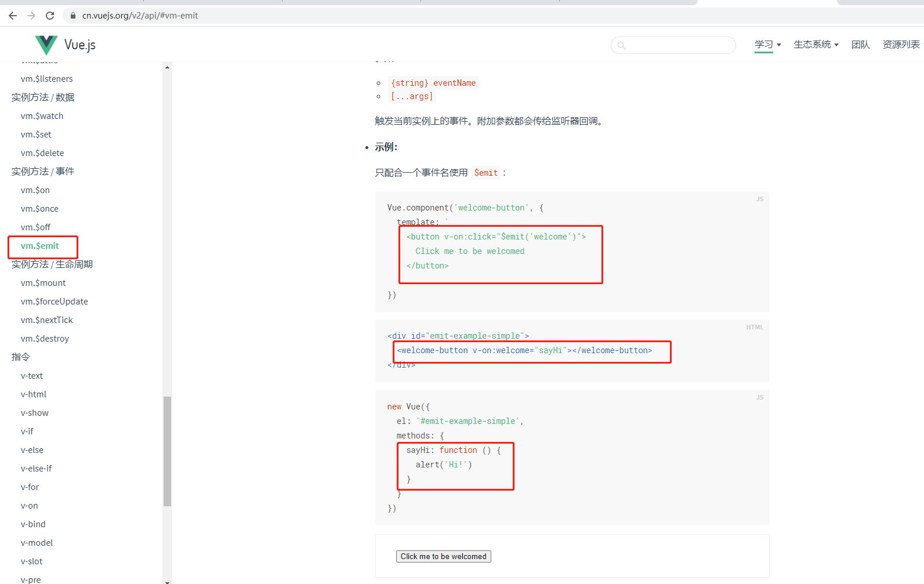
Task: Click the padlock site info icon
Action: coord(73,16)
